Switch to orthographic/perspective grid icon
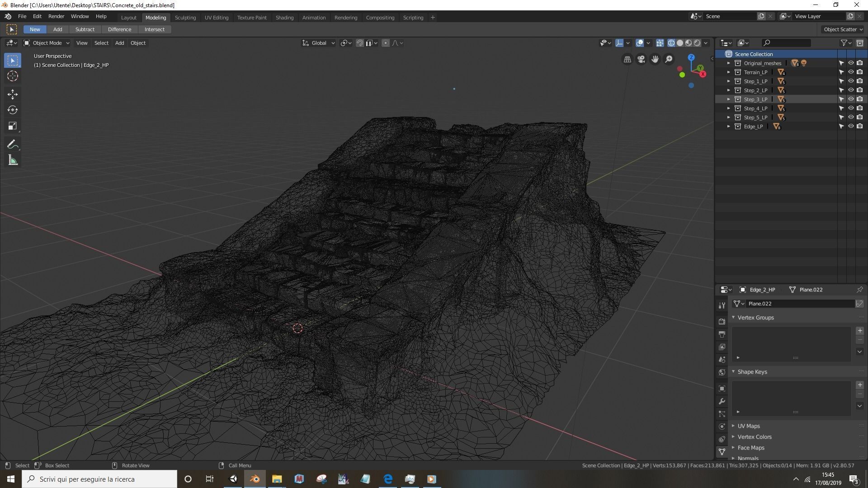868x488 pixels. tap(627, 59)
